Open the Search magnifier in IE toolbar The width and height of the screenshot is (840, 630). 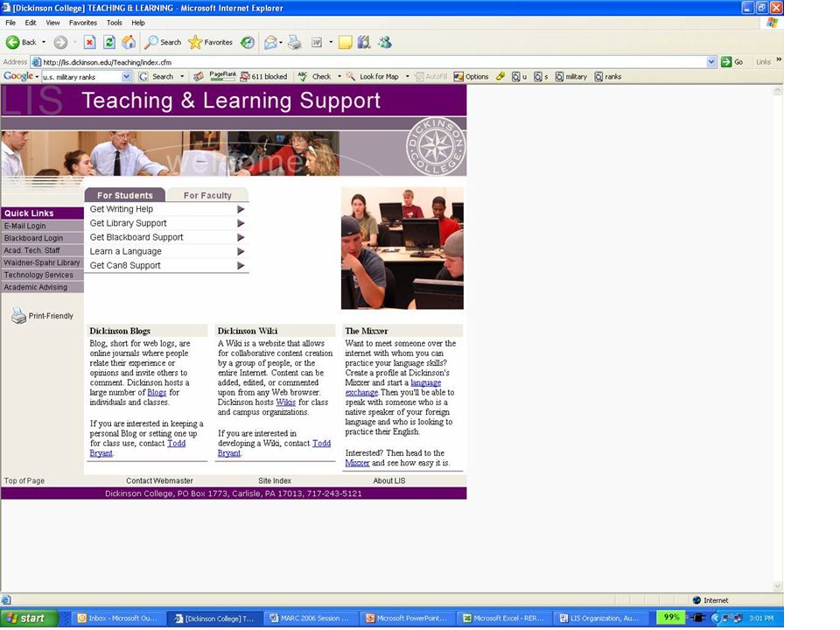pos(163,42)
